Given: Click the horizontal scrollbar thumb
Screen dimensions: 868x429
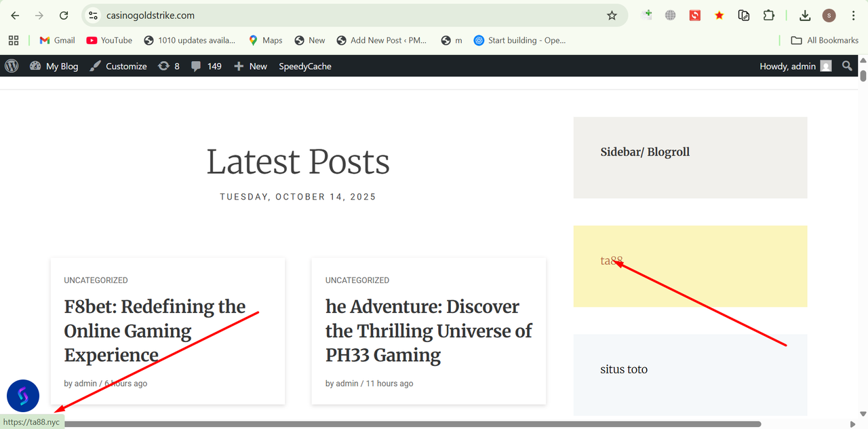Looking at the screenshot, I should (412, 424).
